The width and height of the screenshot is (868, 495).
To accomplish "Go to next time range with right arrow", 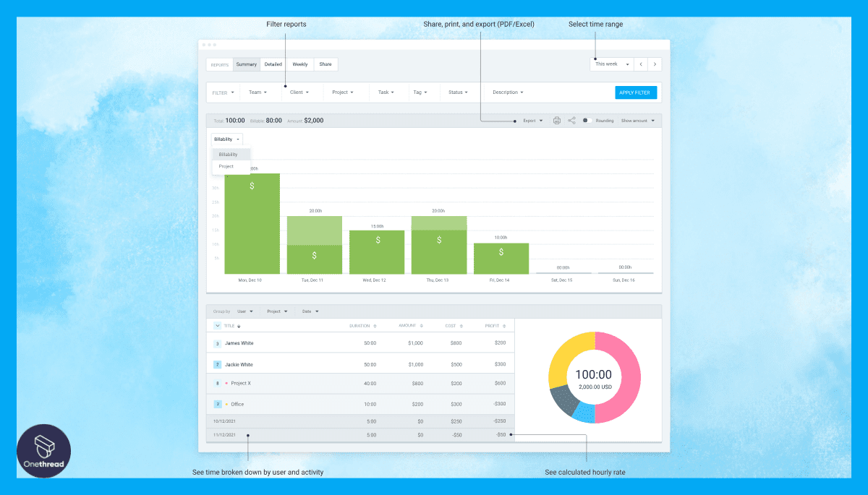I will (655, 64).
